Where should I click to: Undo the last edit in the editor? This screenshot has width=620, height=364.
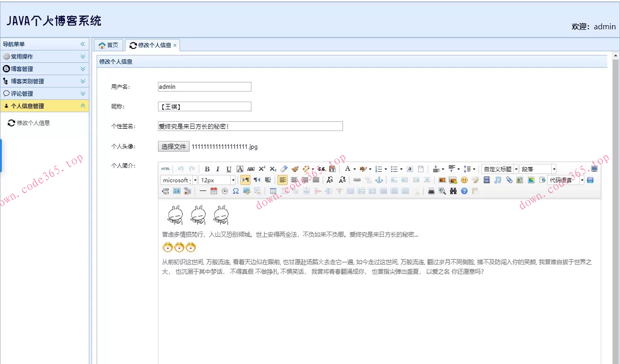pyautogui.click(x=180, y=168)
